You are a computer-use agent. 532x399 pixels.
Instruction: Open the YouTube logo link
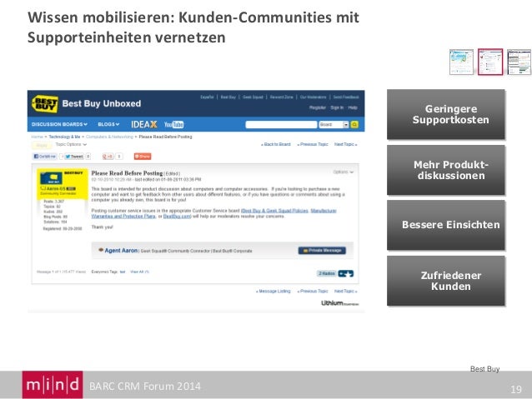[173, 124]
